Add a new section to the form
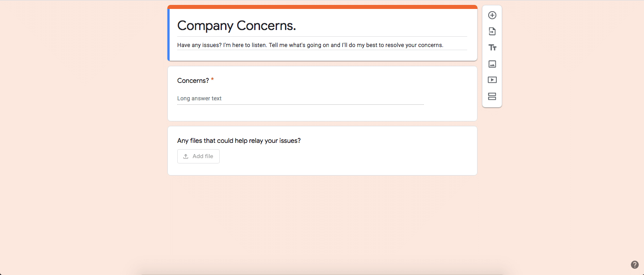 tap(492, 96)
